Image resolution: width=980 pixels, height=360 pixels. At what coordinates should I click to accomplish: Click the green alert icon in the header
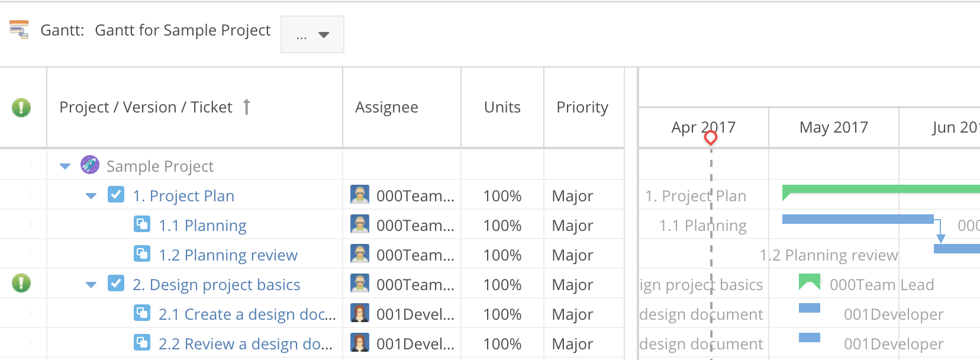(21, 107)
